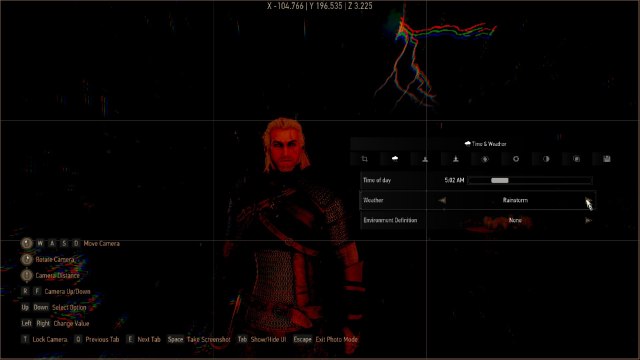Image resolution: width=640 pixels, height=360 pixels.
Task: Open the second character pose tab icon
Action: click(x=456, y=159)
